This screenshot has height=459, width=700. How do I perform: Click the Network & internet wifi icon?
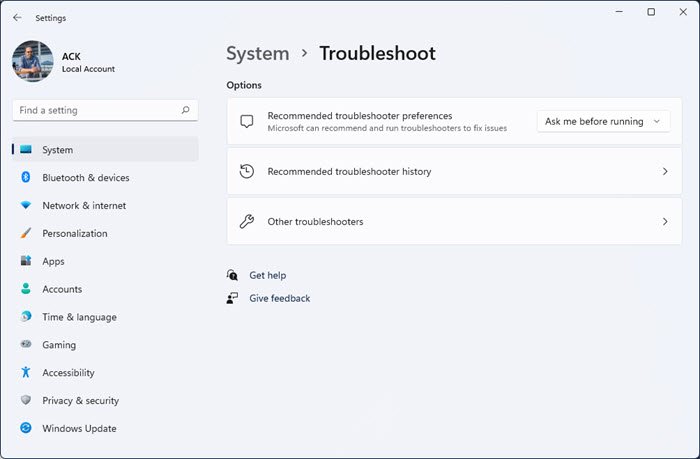pyautogui.click(x=26, y=206)
